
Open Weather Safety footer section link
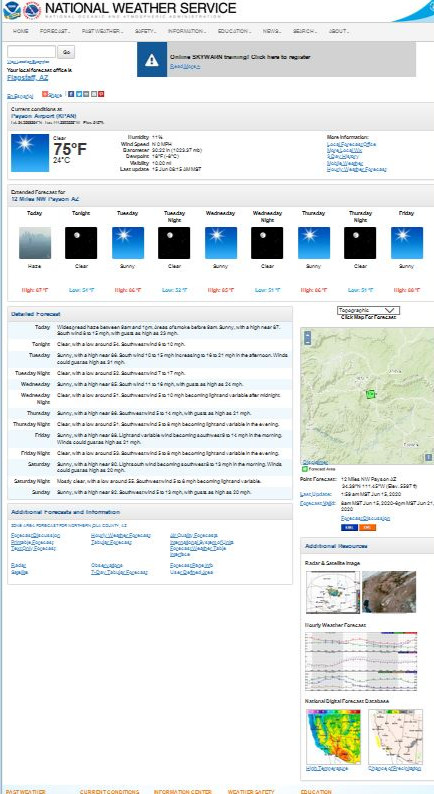tap(251, 791)
